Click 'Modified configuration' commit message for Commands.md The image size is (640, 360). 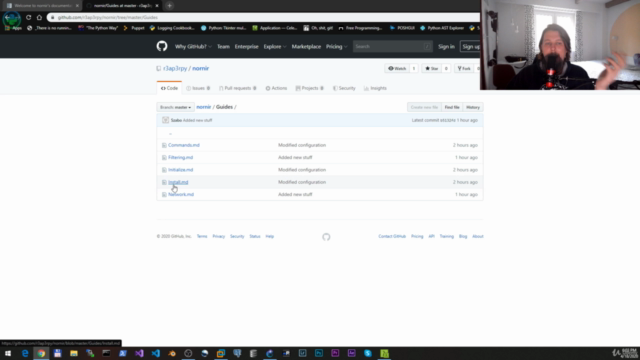(302, 145)
